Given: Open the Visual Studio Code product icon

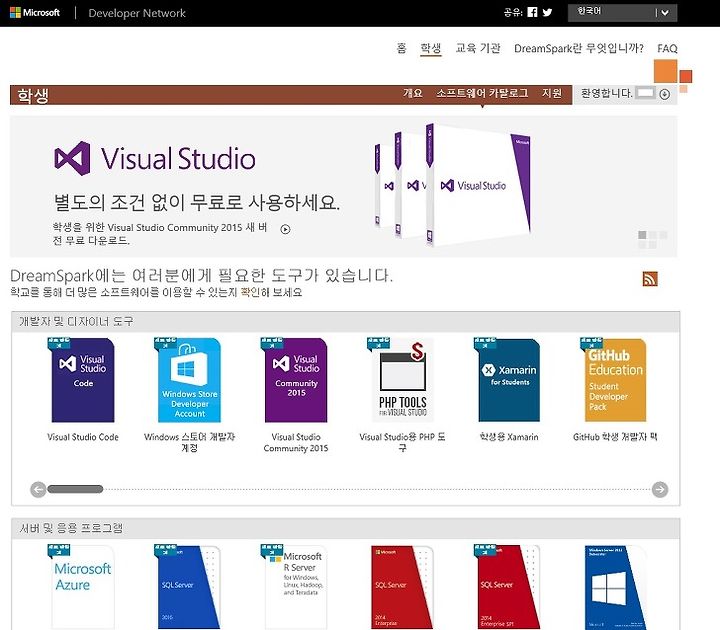Looking at the screenshot, I should (x=82, y=380).
